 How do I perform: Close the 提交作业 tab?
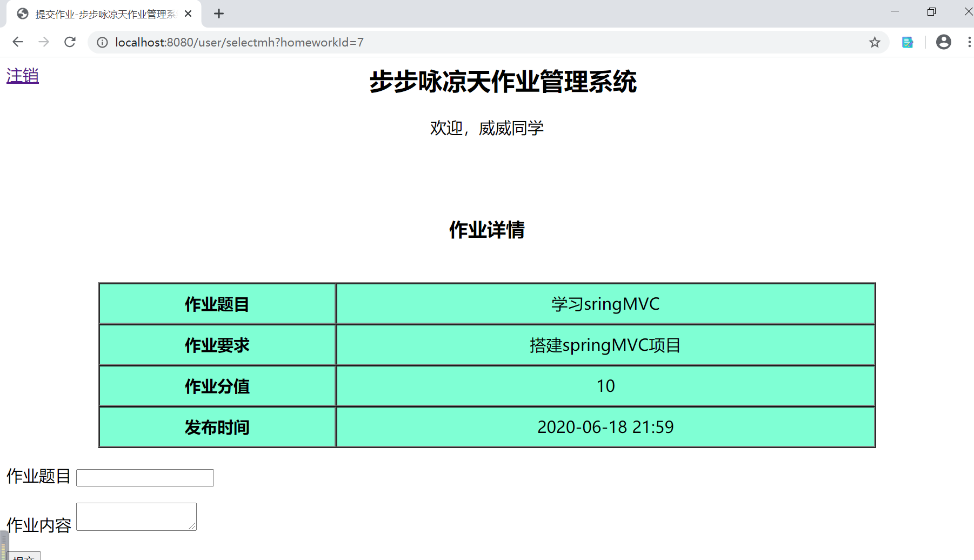(x=188, y=14)
